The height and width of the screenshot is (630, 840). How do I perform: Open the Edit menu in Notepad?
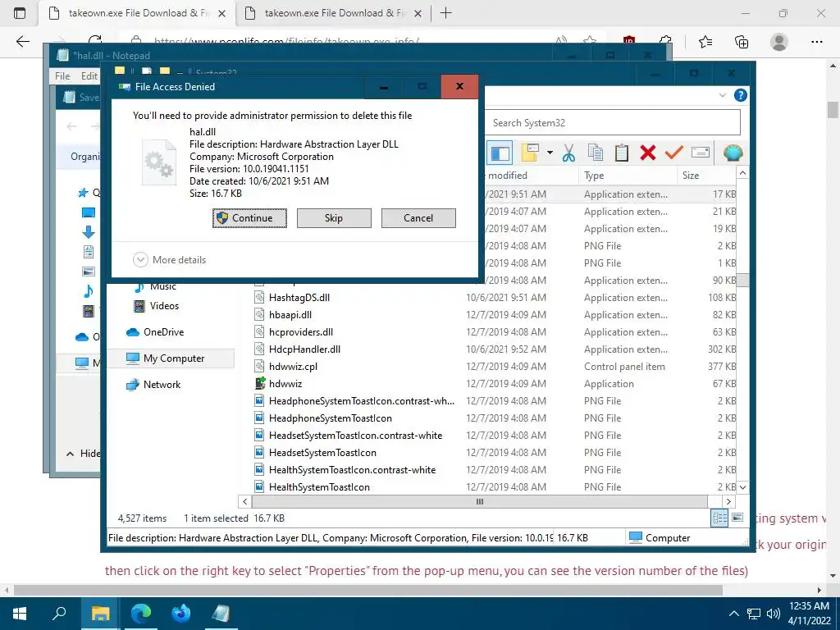pos(89,76)
